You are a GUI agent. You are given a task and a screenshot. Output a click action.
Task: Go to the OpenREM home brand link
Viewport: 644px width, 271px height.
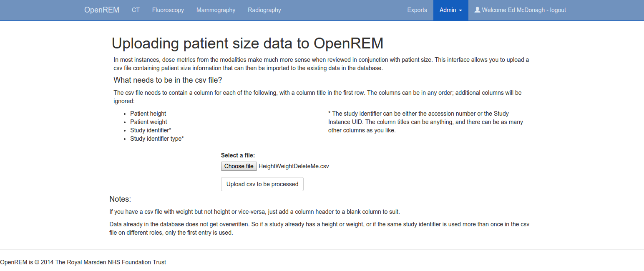click(x=102, y=10)
